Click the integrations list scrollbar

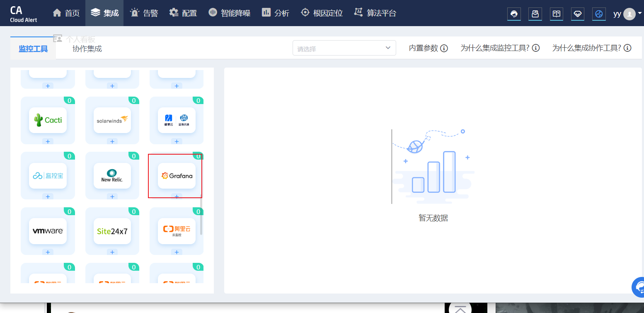tap(201, 215)
